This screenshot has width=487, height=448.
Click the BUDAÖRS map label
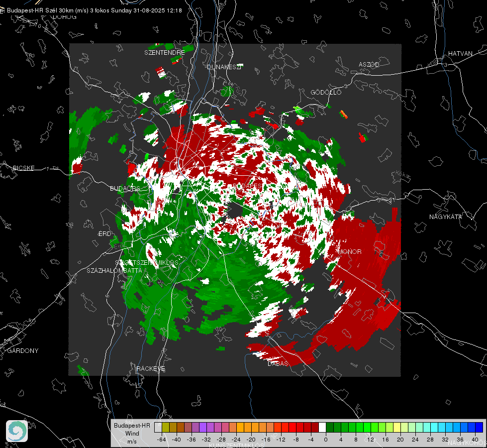[x=125, y=189]
